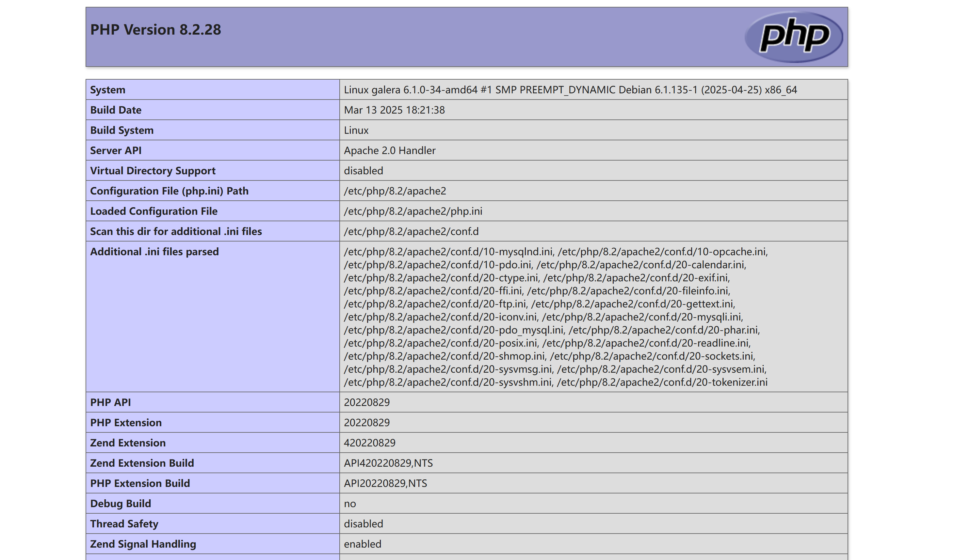971x560 pixels.
Task: Select the 'API420220829,NTS' value
Action: (388, 463)
